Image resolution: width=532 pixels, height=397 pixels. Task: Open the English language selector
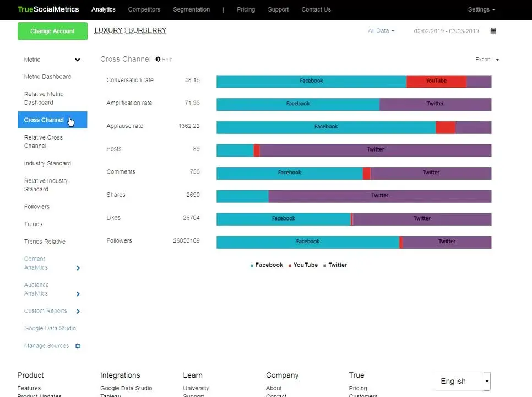(x=462, y=381)
